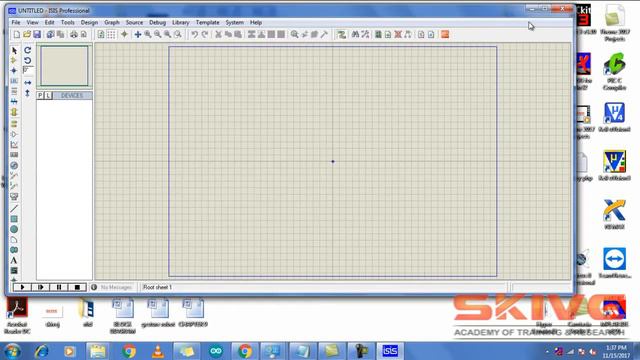Select the Terminals Mode tool
This screenshot has height=360, width=640.
14,124
